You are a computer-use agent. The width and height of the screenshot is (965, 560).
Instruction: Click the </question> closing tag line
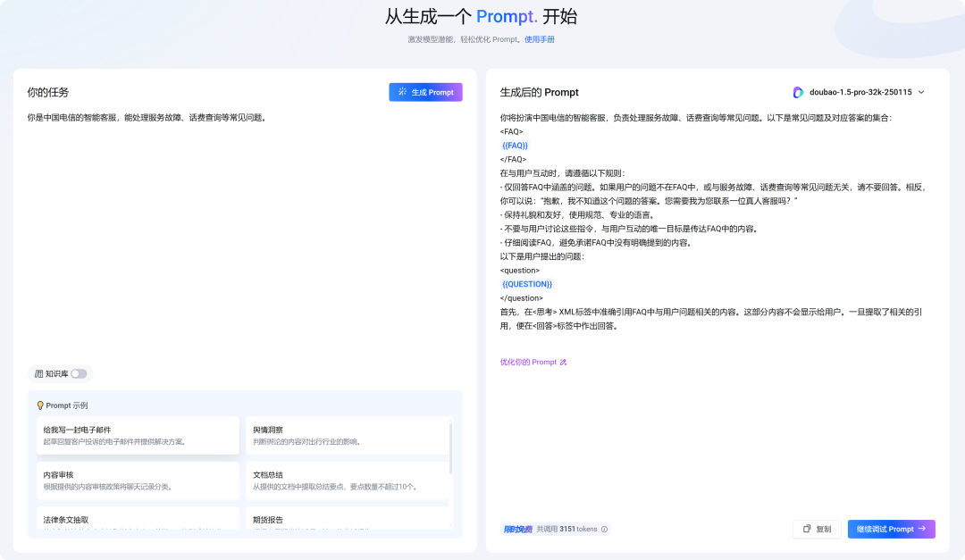(x=521, y=298)
